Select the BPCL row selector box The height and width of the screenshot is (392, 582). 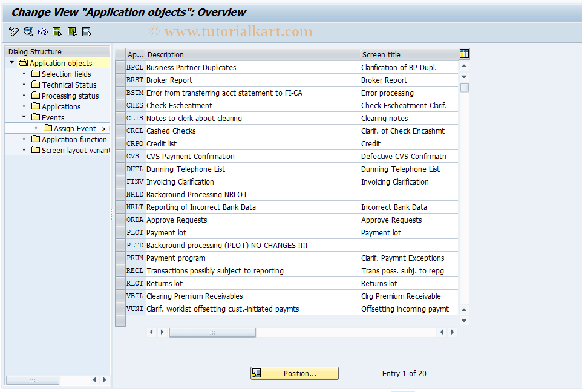[120, 67]
